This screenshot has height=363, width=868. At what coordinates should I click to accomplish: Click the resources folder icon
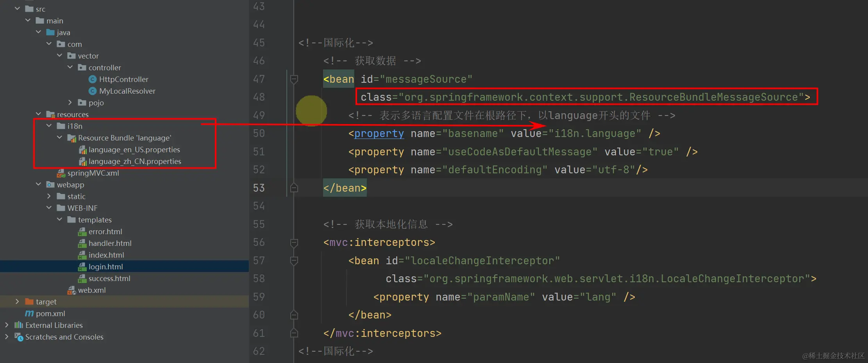point(50,114)
